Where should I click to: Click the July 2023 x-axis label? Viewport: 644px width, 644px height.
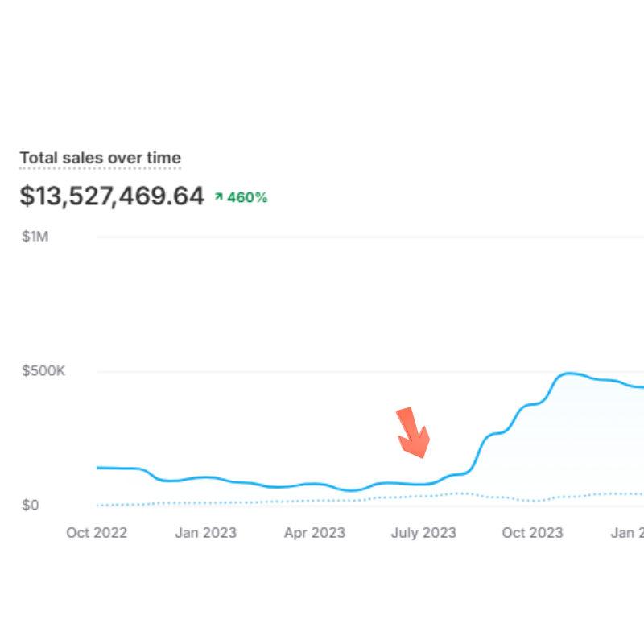[x=423, y=533]
